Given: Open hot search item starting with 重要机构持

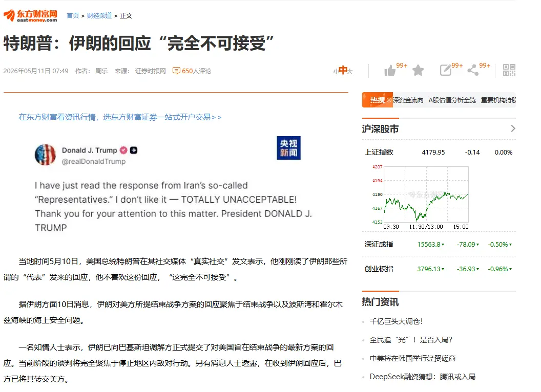Looking at the screenshot, I should (498, 100).
